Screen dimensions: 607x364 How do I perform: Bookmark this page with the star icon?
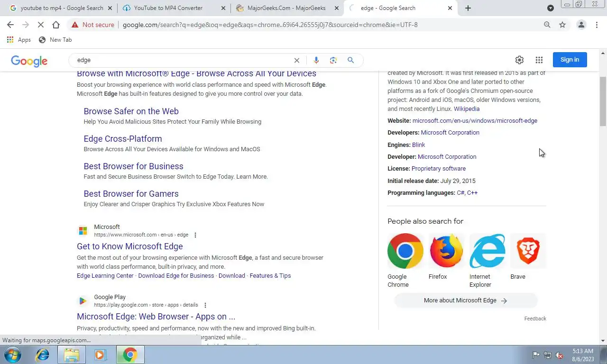[x=562, y=25]
